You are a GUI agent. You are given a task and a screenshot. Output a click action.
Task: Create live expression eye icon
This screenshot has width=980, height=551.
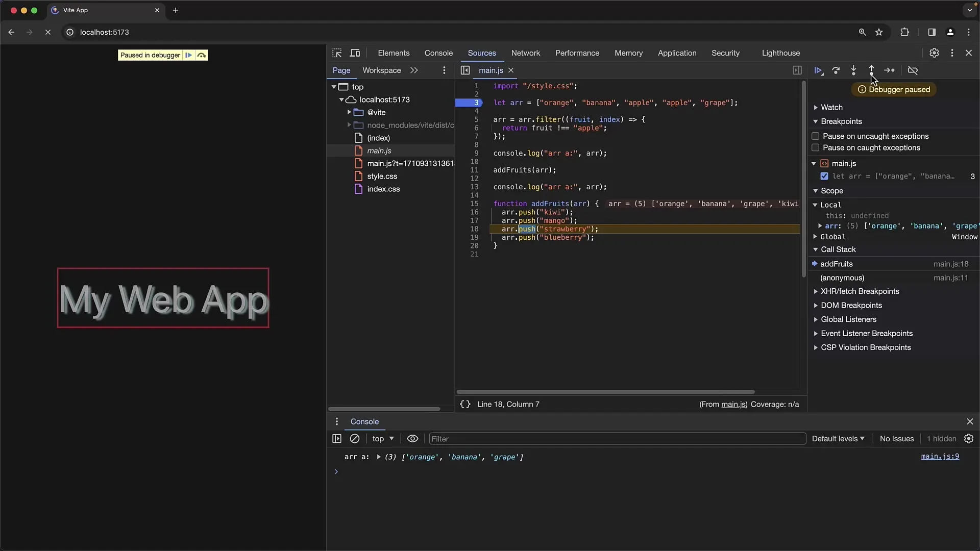(412, 439)
